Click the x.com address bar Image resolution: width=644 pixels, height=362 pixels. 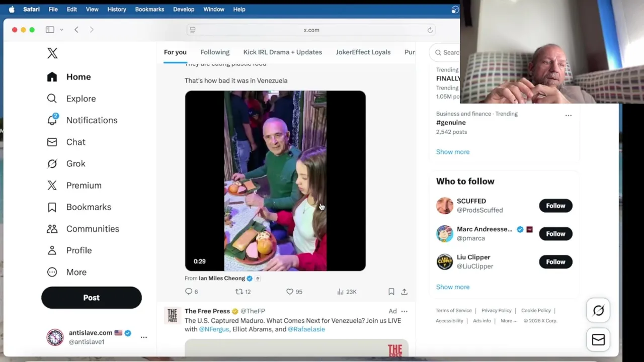point(311,30)
